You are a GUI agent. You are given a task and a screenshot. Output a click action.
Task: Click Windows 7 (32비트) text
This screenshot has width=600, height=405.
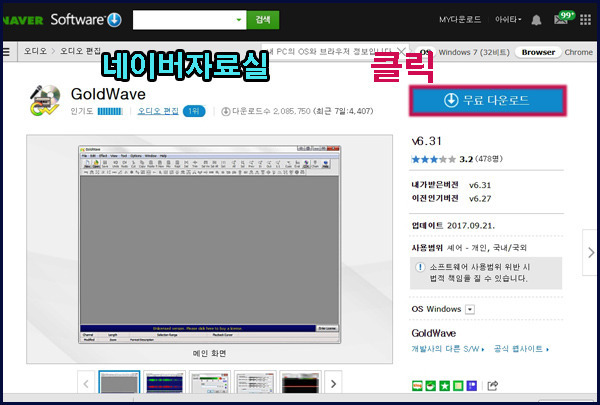474,52
